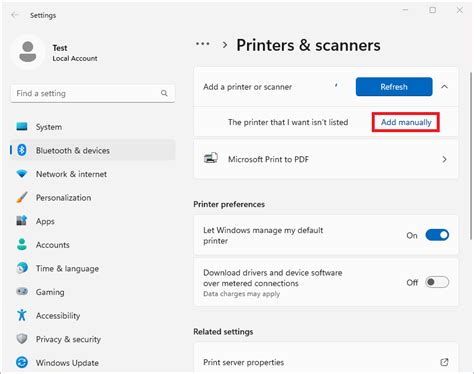
Task: Enable download drivers over metered connections
Action: click(x=437, y=282)
